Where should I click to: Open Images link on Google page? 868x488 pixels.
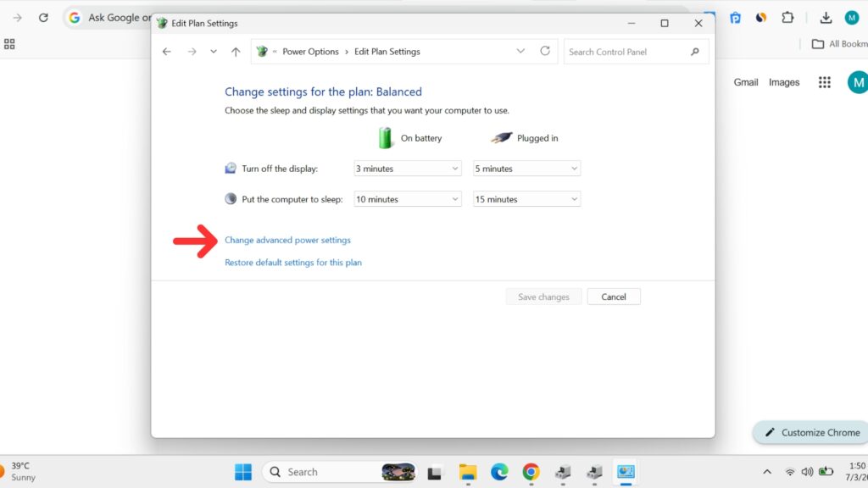click(784, 82)
